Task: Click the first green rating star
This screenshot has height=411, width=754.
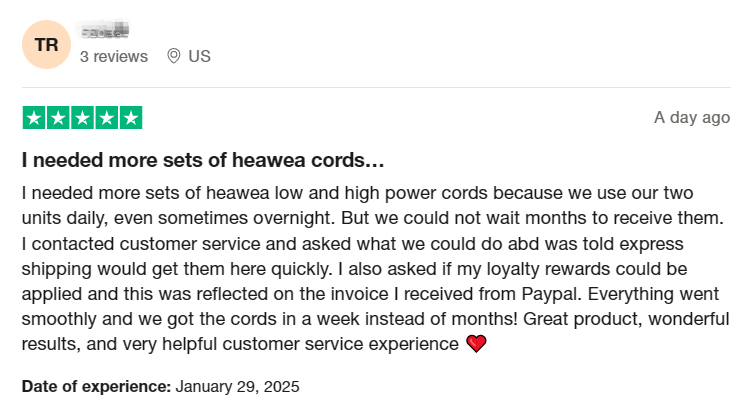Action: (x=34, y=118)
